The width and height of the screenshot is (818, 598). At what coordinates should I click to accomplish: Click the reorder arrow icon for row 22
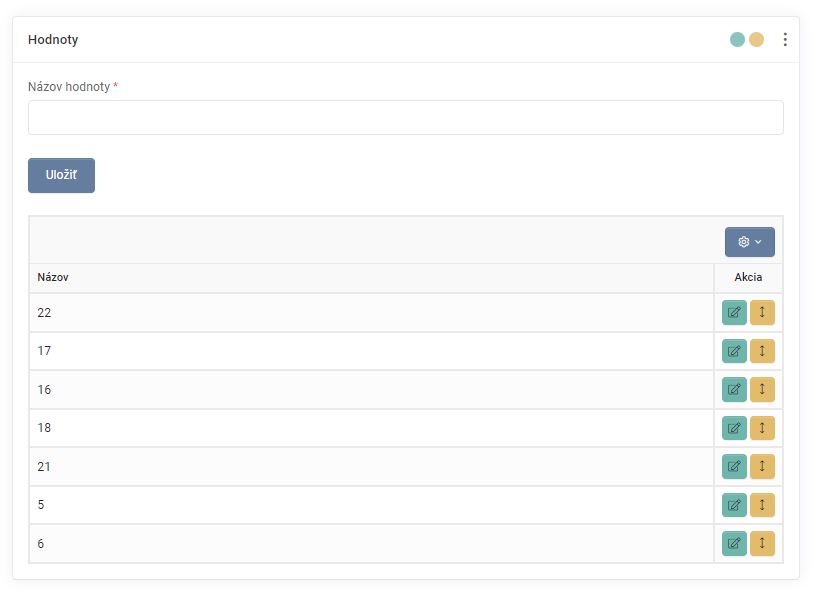pyautogui.click(x=762, y=313)
